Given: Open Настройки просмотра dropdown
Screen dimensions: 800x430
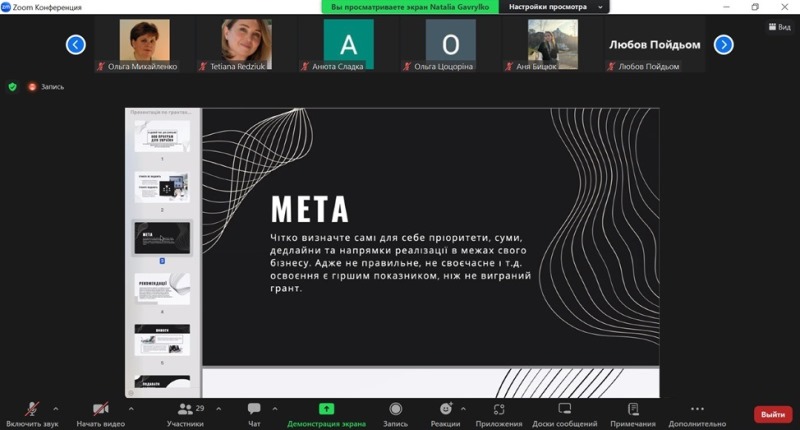Looking at the screenshot, I should click(x=555, y=7).
